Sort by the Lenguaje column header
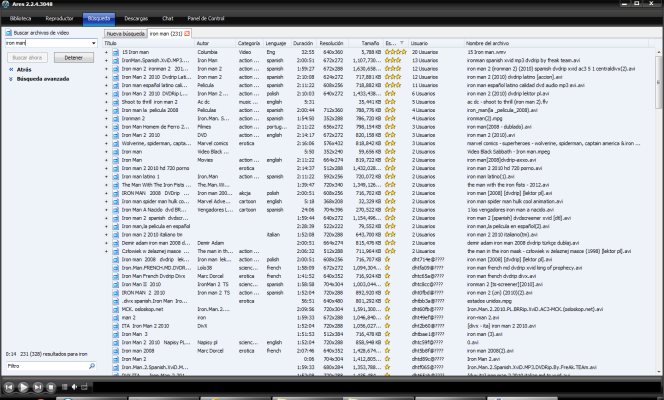The width and height of the screenshot is (664, 400). click(277, 43)
